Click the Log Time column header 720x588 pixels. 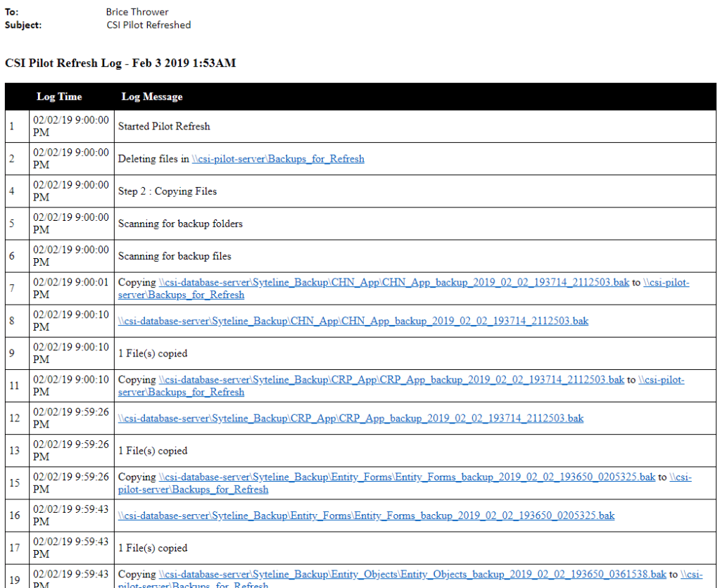[59, 97]
